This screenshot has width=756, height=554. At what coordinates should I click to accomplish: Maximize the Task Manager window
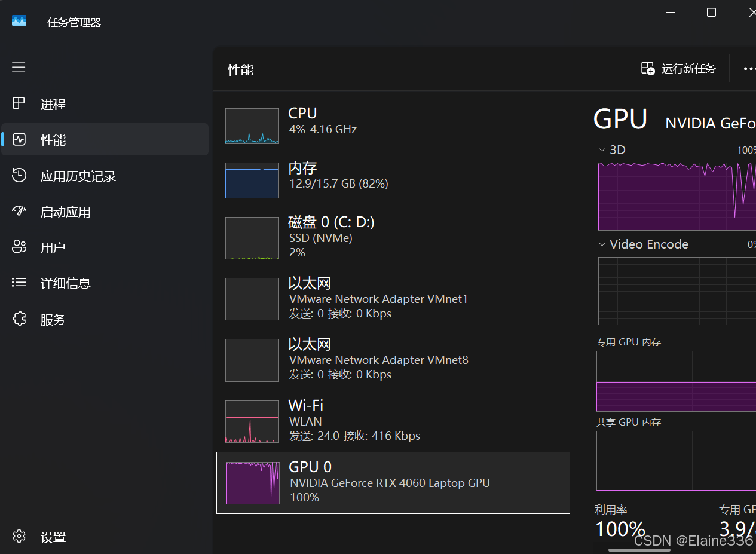coord(711,12)
